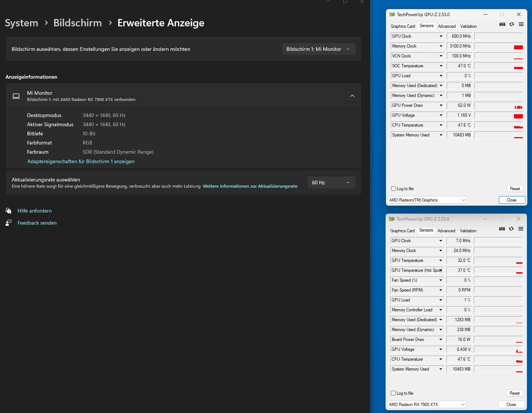Click the 16.0 W Board Power Draw value
532x413 pixels.
[x=459, y=339]
